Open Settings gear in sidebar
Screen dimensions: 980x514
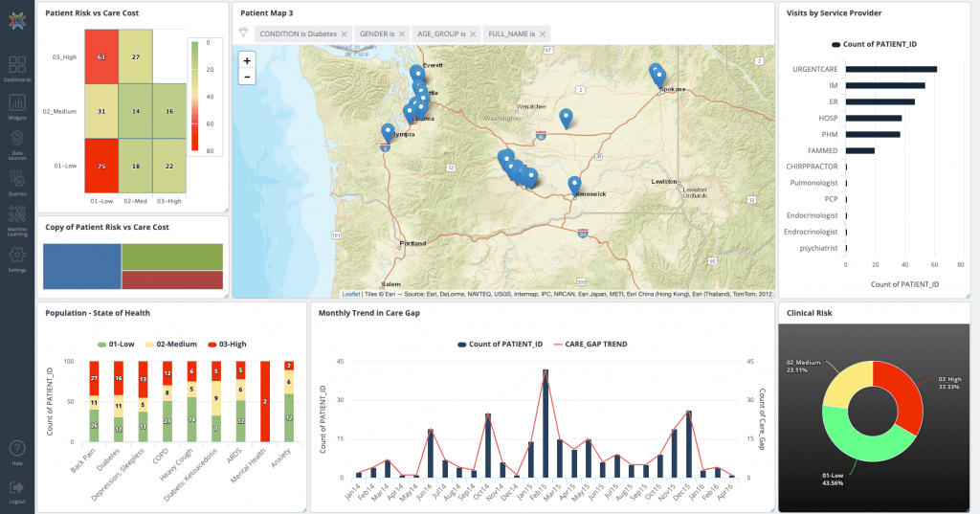tap(17, 257)
